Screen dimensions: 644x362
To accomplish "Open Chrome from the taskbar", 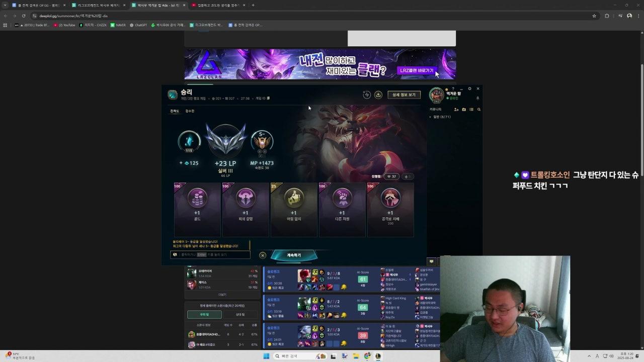I will (367, 356).
